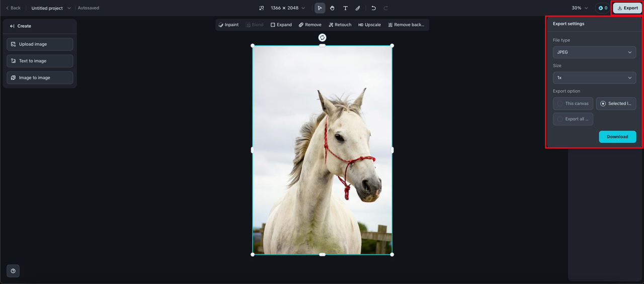Image resolution: width=644 pixels, height=284 pixels.
Task: Expand the 30% zoom level menu
Action: click(580, 8)
